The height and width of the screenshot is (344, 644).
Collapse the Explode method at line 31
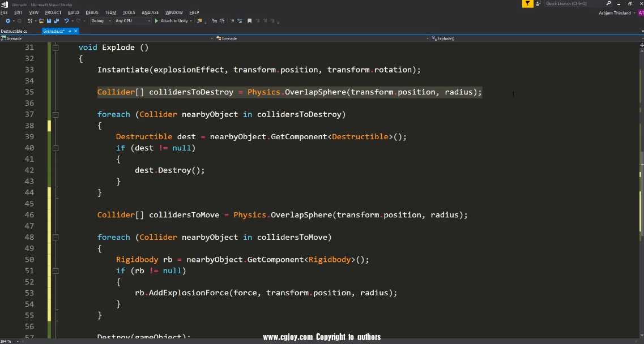(56, 48)
